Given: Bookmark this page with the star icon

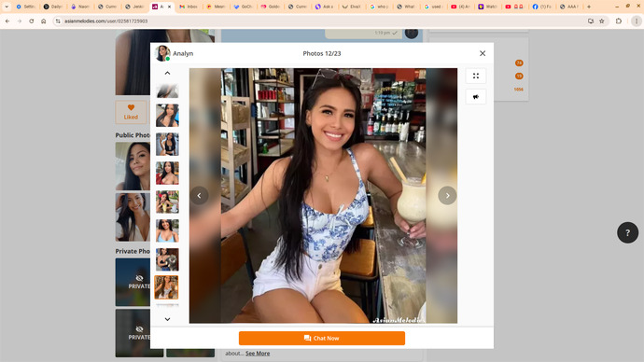Looking at the screenshot, I should 602,21.
